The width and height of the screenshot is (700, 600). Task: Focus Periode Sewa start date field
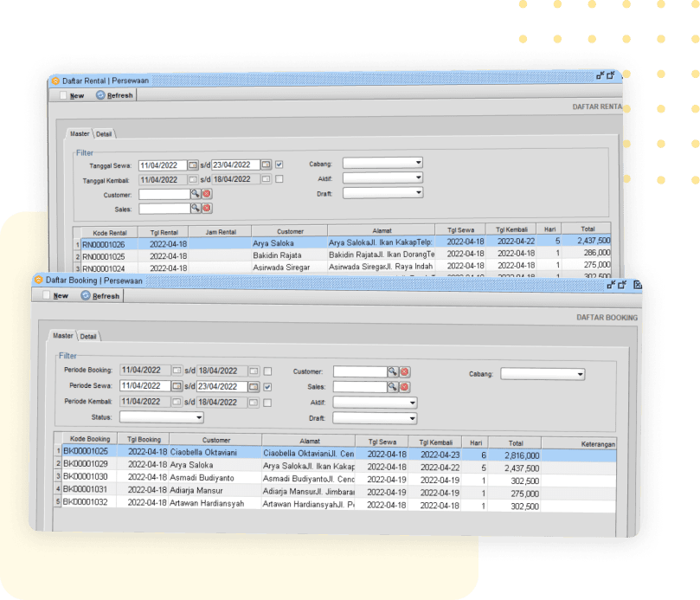[145, 385]
